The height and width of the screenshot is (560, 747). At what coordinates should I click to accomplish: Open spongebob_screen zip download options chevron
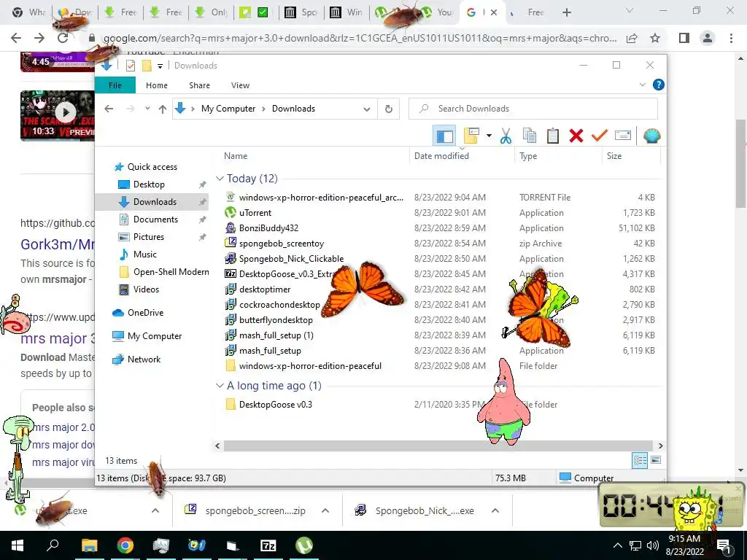coord(325,511)
